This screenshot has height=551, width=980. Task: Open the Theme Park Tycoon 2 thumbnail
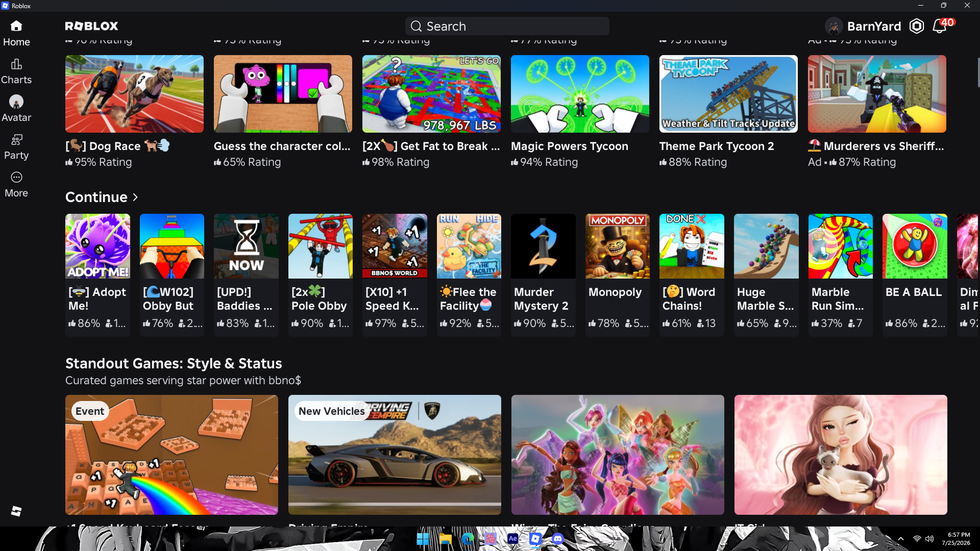(x=728, y=94)
